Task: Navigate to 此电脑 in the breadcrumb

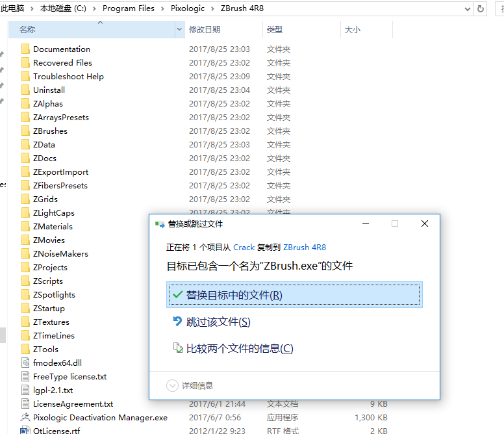Action: pyautogui.click(x=12, y=8)
